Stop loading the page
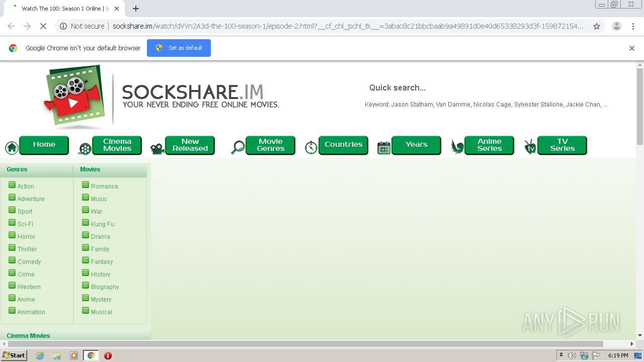 click(x=42, y=26)
